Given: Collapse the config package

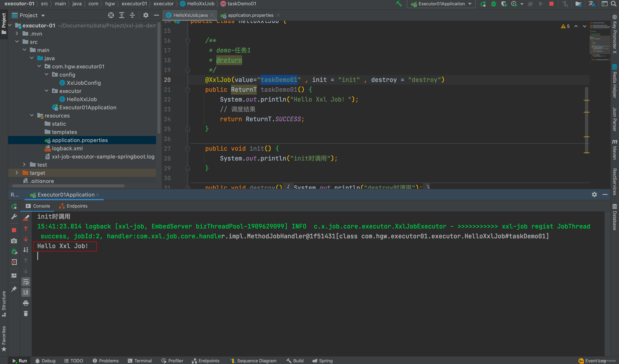Looking at the screenshot, I should 46,74.
